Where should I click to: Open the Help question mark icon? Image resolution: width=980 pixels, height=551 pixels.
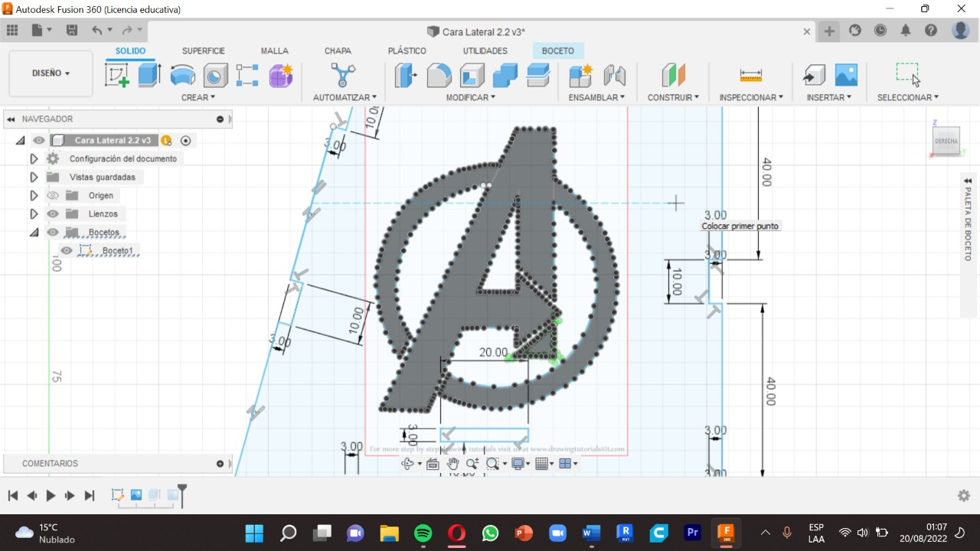[931, 31]
